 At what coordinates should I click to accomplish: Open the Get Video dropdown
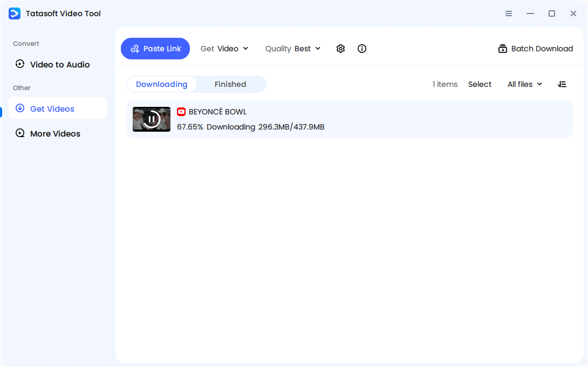click(x=224, y=49)
